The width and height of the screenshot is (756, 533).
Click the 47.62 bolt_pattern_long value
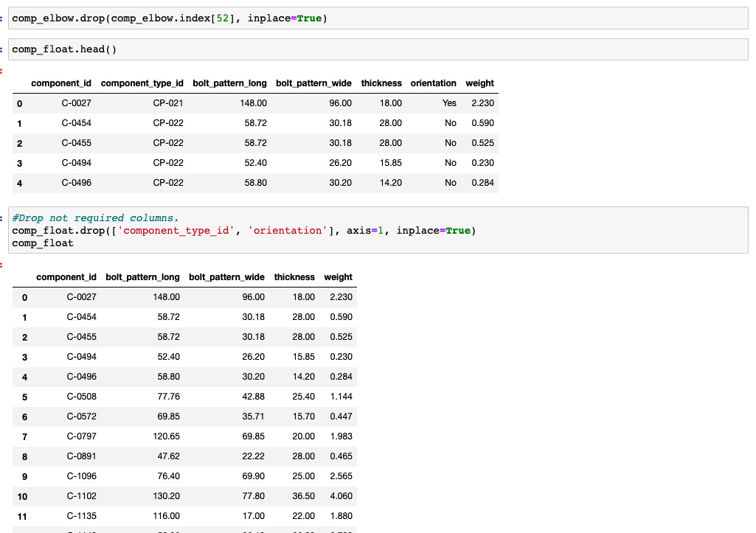pos(168,456)
